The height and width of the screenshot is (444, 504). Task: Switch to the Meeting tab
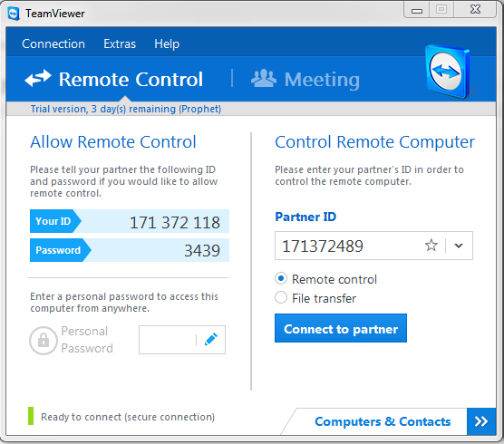305,80
